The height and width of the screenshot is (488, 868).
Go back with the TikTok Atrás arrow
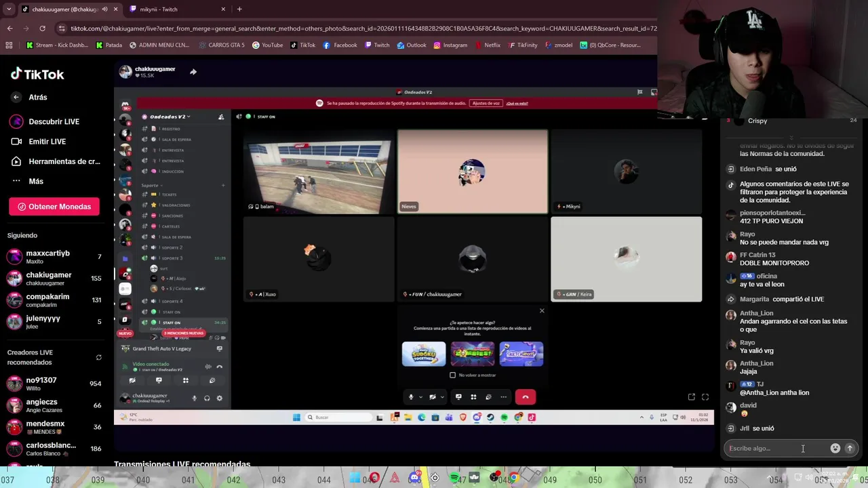(x=16, y=97)
